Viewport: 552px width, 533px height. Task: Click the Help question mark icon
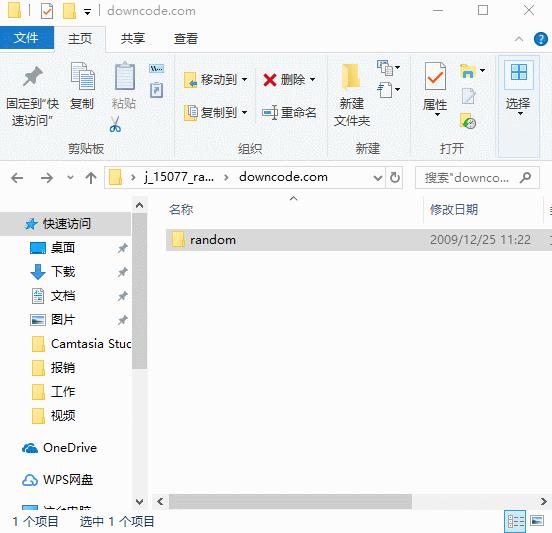click(541, 39)
